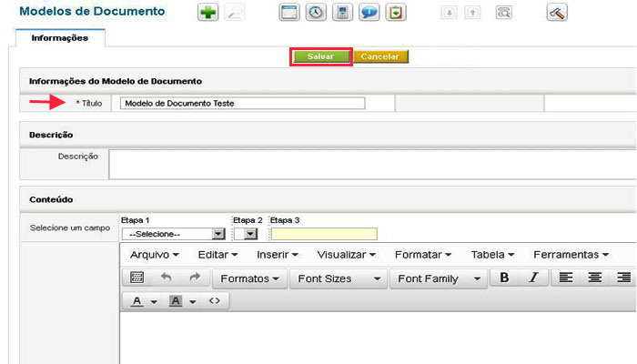
Task: Select the Informações tab
Action: pos(60,38)
